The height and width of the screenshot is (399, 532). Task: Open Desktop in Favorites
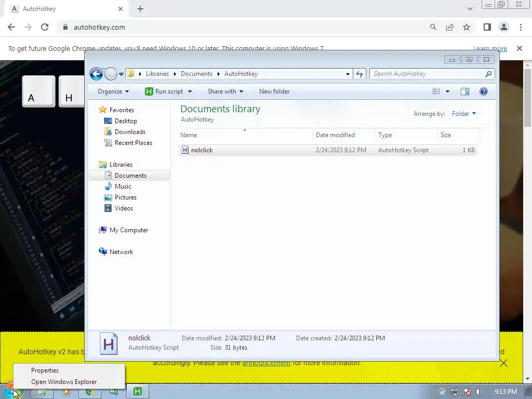click(x=126, y=121)
